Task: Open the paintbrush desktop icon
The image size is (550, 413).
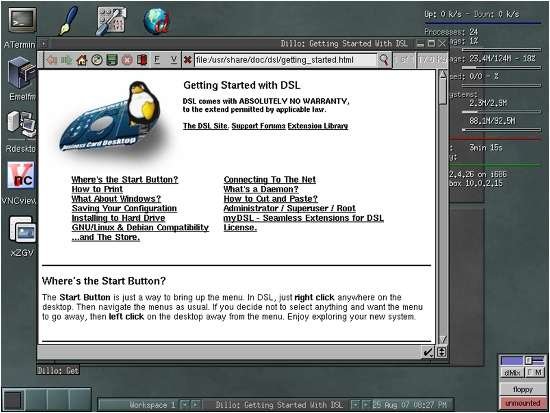Action: click(68, 20)
